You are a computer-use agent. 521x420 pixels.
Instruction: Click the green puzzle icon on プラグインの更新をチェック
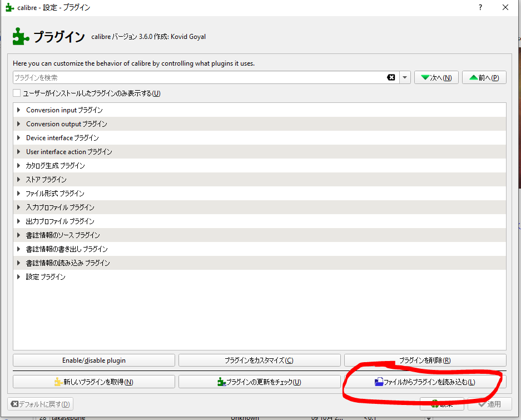click(x=222, y=382)
